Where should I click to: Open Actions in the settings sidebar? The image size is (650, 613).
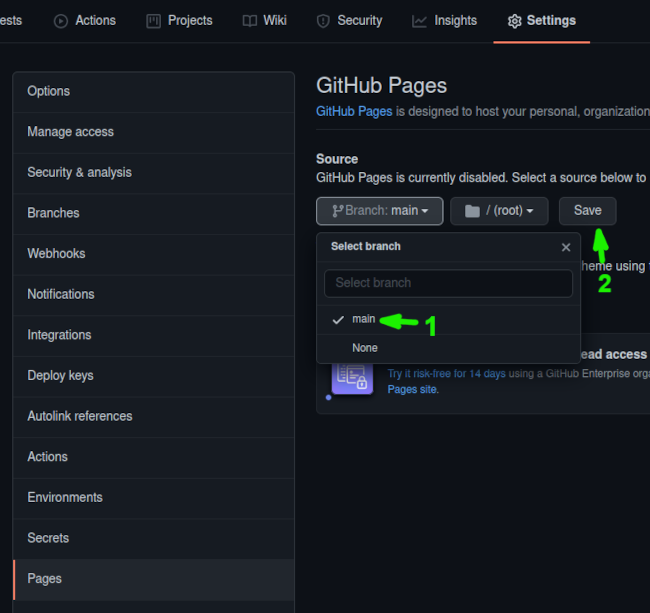coord(154,458)
